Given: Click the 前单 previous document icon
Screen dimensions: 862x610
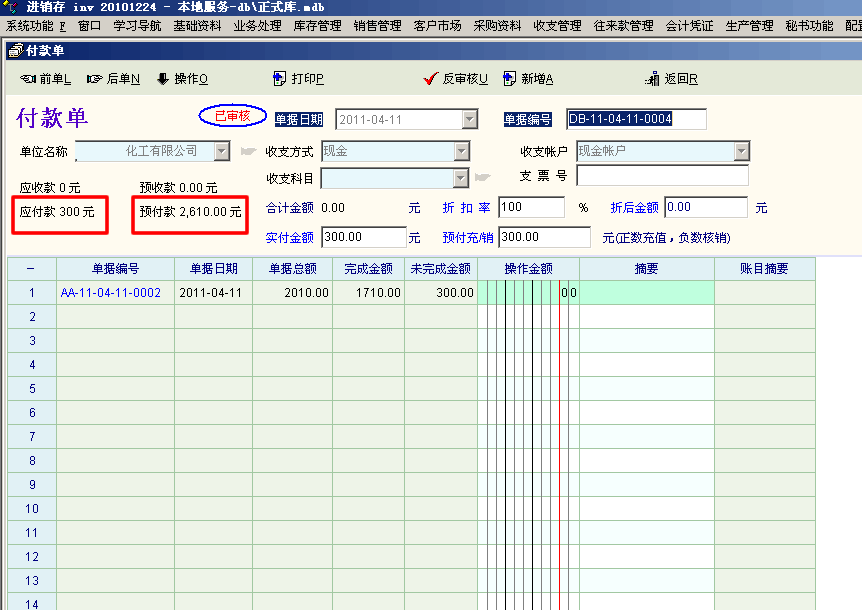Looking at the screenshot, I should coord(27,79).
